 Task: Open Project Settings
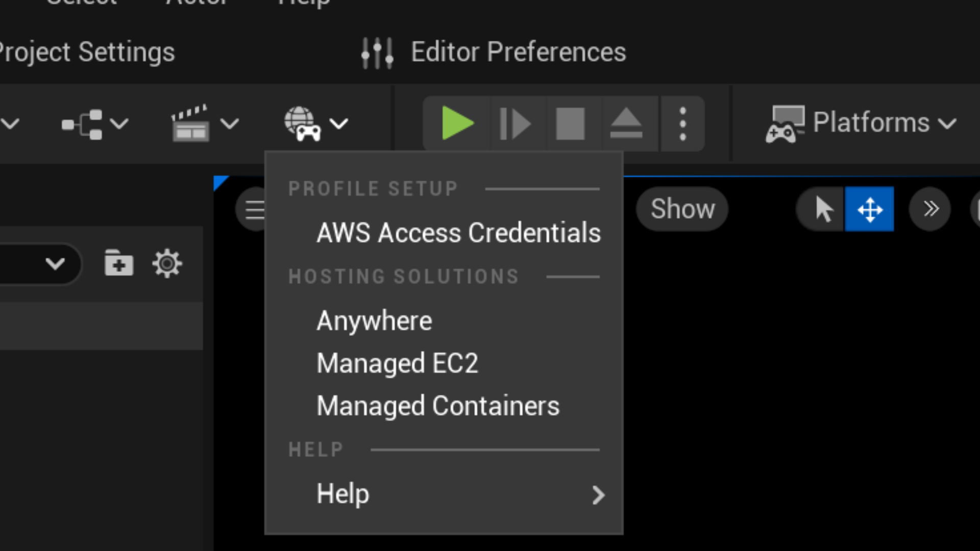coord(87,52)
